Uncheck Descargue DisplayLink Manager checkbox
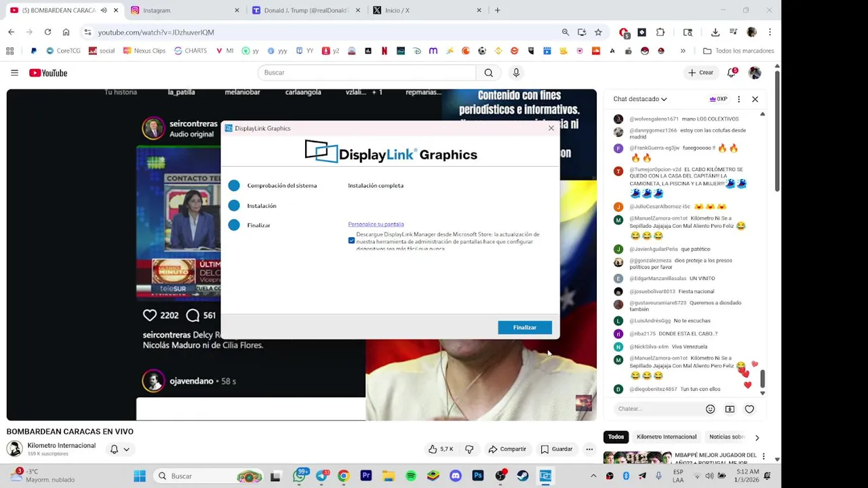 (351, 241)
